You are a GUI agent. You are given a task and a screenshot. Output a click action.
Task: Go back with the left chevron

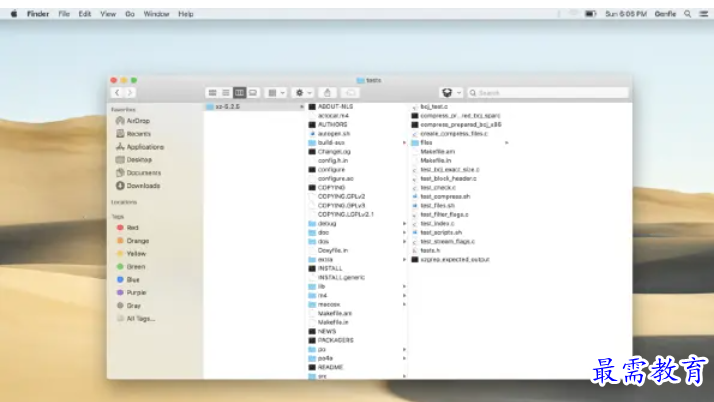coord(117,93)
